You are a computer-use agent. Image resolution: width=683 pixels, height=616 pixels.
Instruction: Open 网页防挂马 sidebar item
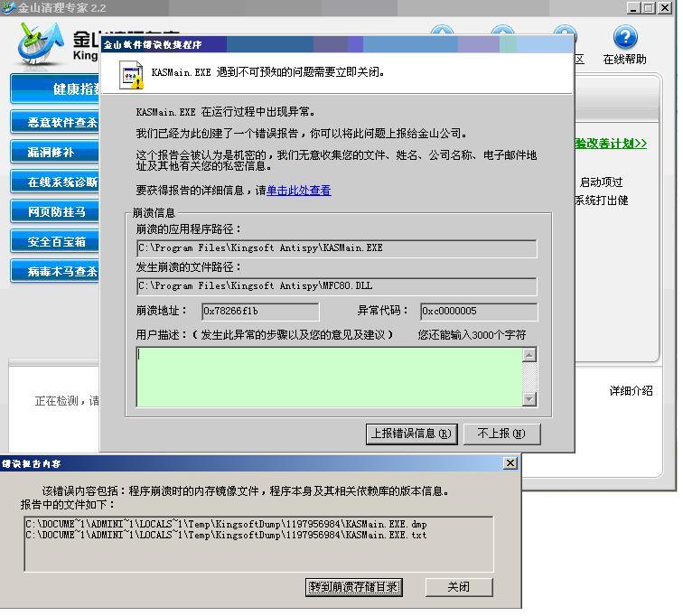(x=56, y=211)
